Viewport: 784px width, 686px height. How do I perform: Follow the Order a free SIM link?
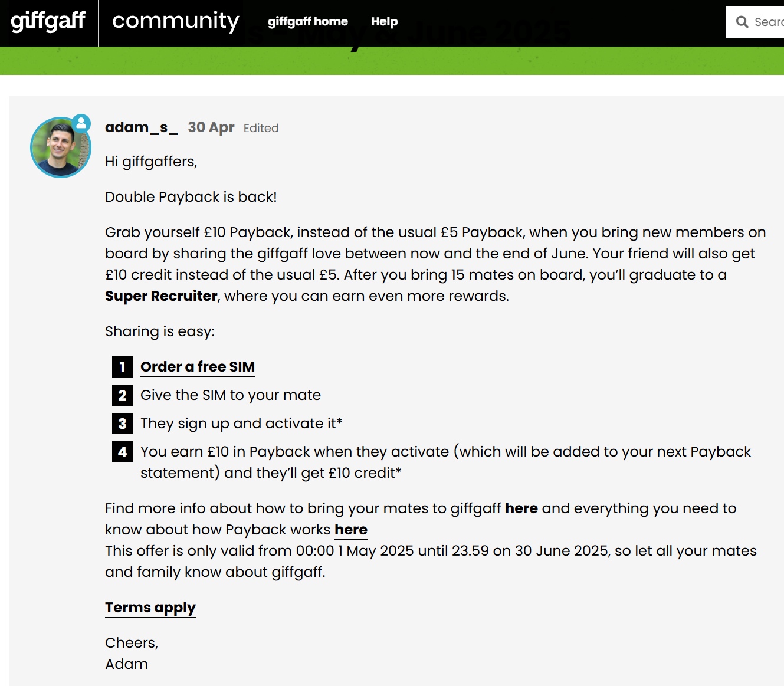tap(198, 367)
